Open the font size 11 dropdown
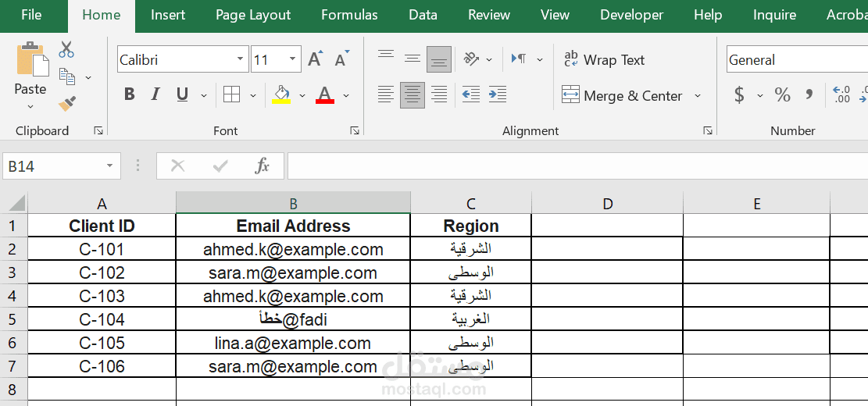The image size is (868, 406). point(291,59)
